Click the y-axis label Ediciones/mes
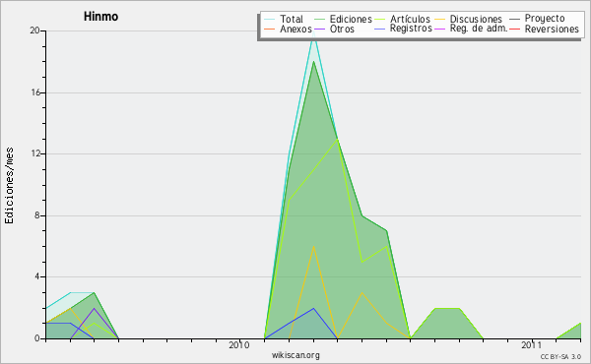The width and height of the screenshot is (591, 364). coord(9,185)
